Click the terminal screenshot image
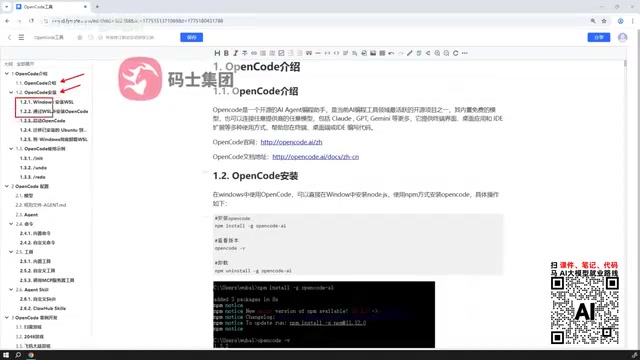 (324, 314)
